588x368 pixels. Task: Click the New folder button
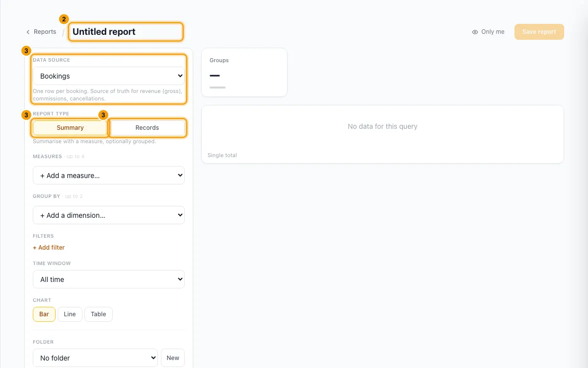point(173,358)
